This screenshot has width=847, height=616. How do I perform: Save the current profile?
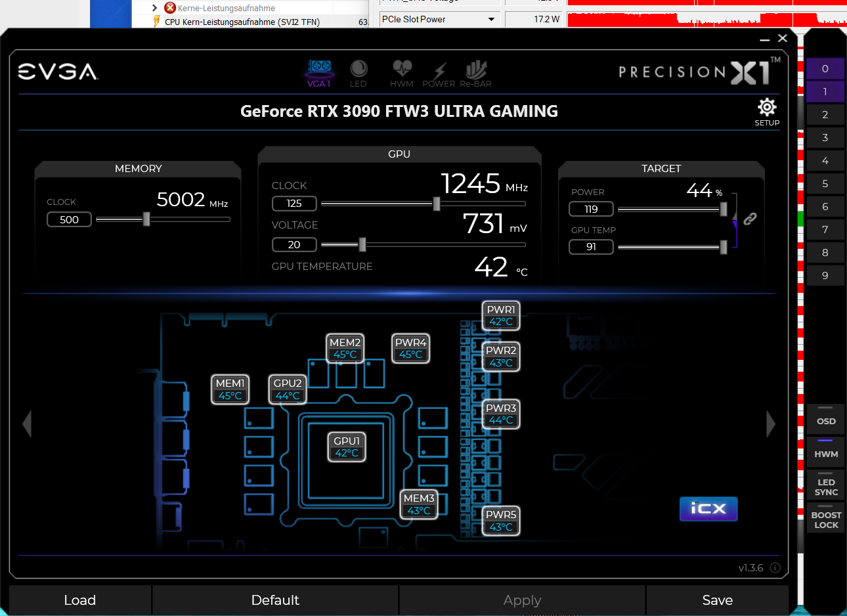click(718, 600)
